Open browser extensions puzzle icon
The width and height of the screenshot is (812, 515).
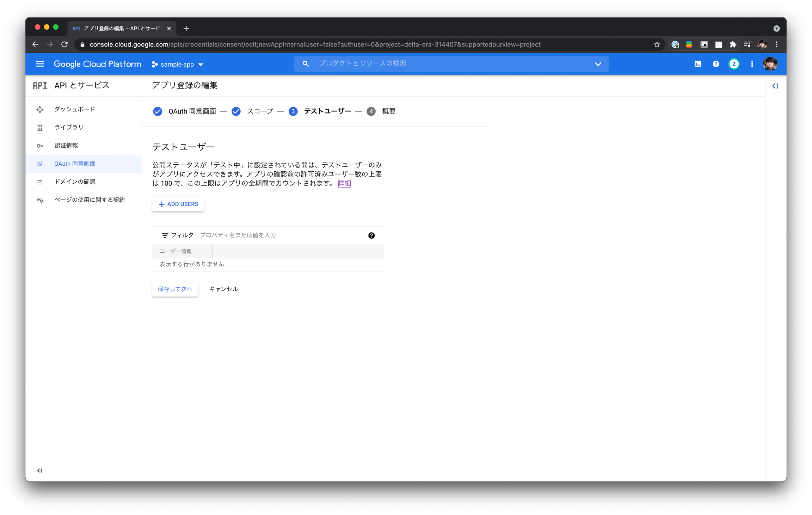click(733, 44)
